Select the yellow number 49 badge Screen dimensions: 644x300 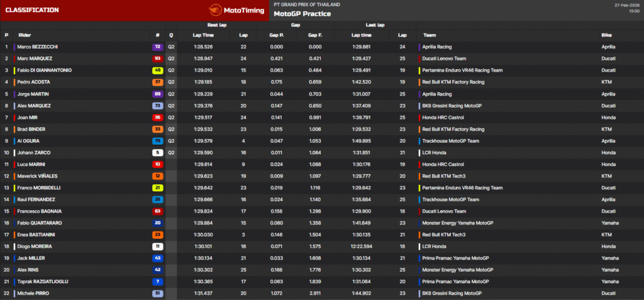(157, 70)
